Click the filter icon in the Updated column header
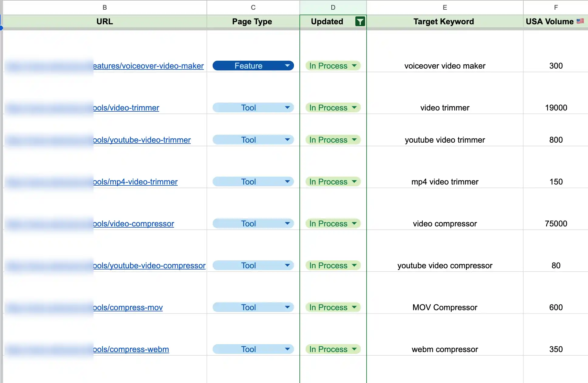 (360, 21)
